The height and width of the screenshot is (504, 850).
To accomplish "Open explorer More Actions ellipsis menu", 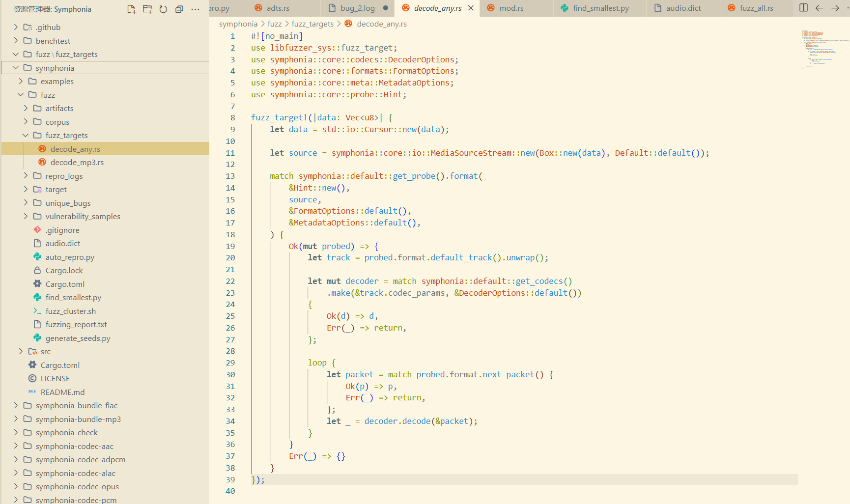I will pos(195,9).
